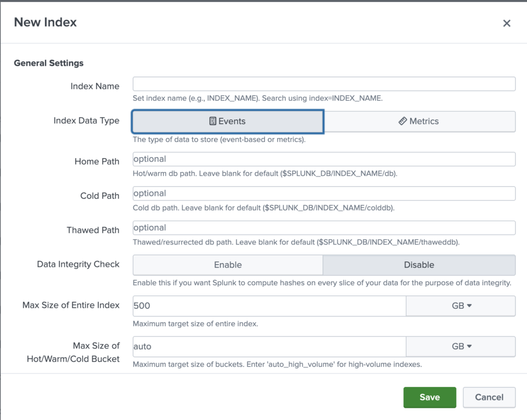This screenshot has height=420, width=527.
Task: Click 'Maximum target size of entire index.' text
Action: [x=195, y=324]
